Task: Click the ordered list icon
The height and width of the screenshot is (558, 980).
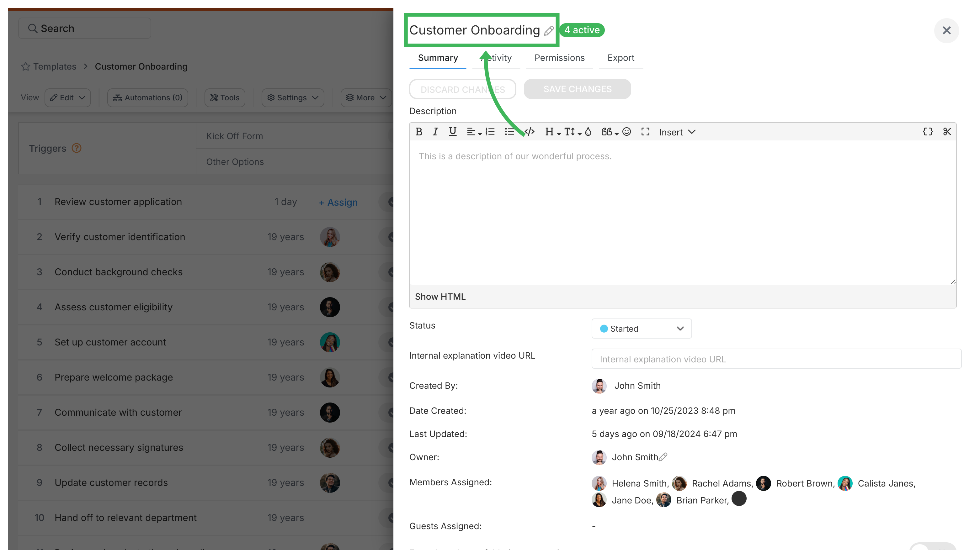Action: click(490, 132)
